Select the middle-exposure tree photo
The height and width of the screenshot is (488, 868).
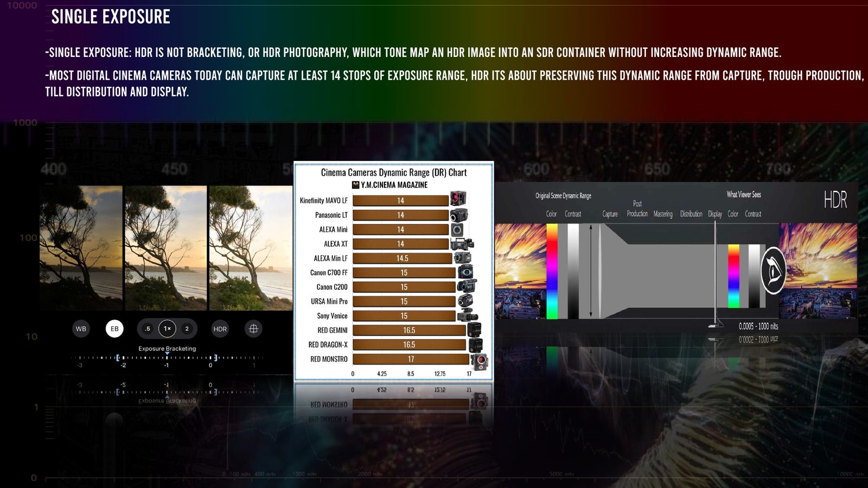166,248
